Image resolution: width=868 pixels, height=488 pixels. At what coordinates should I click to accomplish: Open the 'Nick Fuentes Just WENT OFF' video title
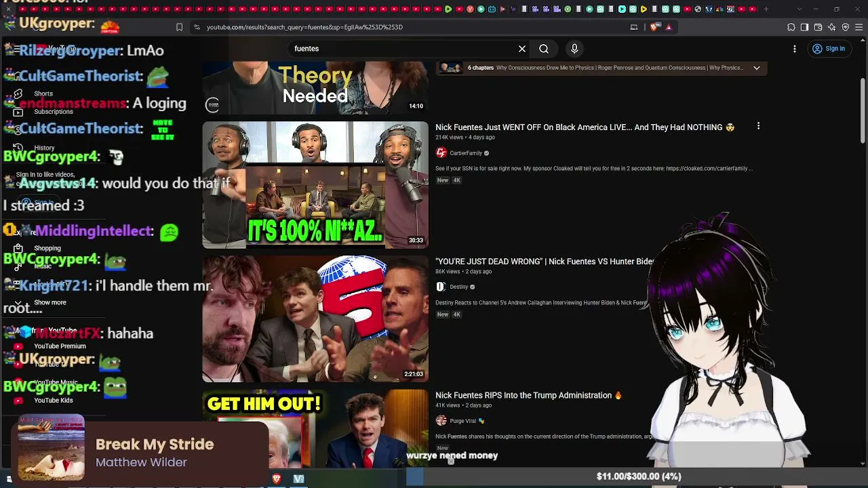coord(585,127)
